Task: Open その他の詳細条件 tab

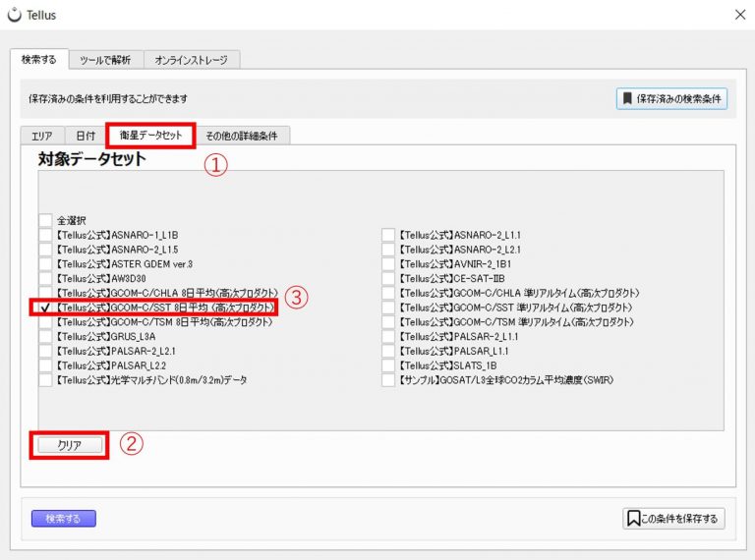Action: click(x=242, y=137)
